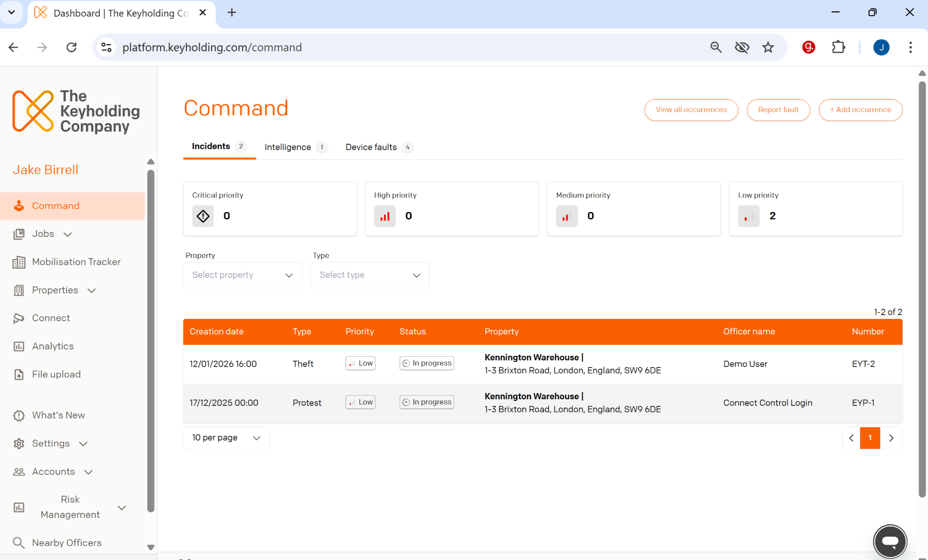The height and width of the screenshot is (560, 928).
Task: Click the red Grammarly extension icon
Action: coord(808,47)
